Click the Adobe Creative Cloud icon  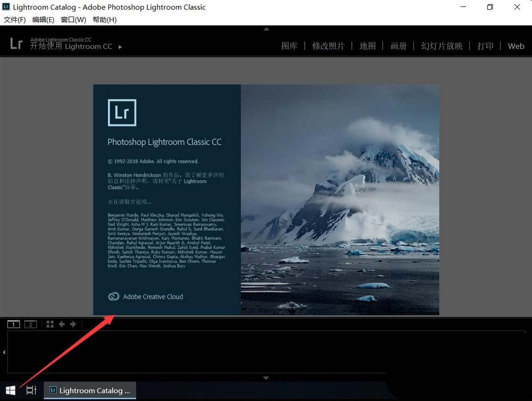[114, 297]
